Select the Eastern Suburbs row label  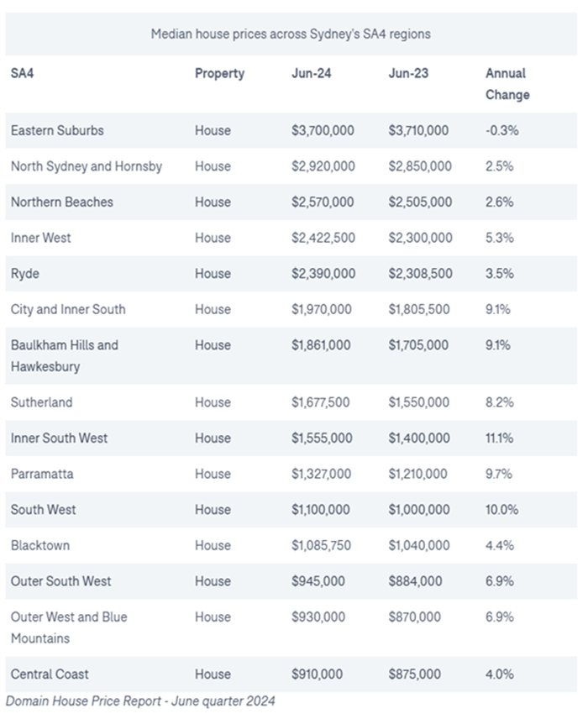tap(57, 131)
